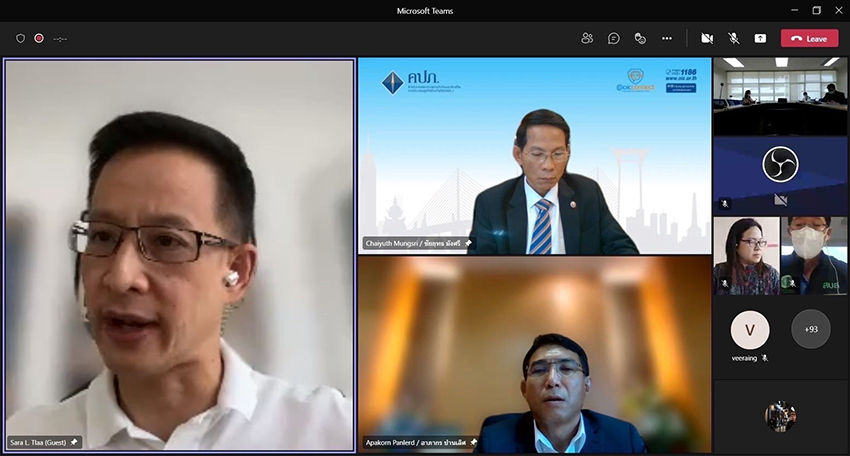850x456 pixels.
Task: Toggle the camera on
Action: click(707, 38)
